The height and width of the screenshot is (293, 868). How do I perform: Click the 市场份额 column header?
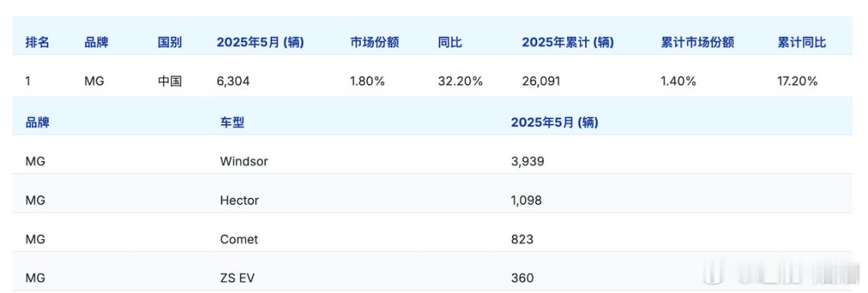coord(375,43)
